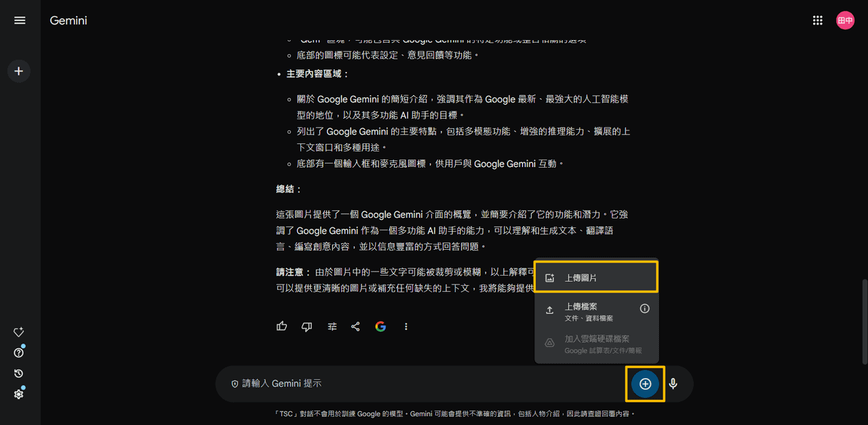868x425 pixels.
Task: Click the Gemini logo text
Action: (68, 20)
